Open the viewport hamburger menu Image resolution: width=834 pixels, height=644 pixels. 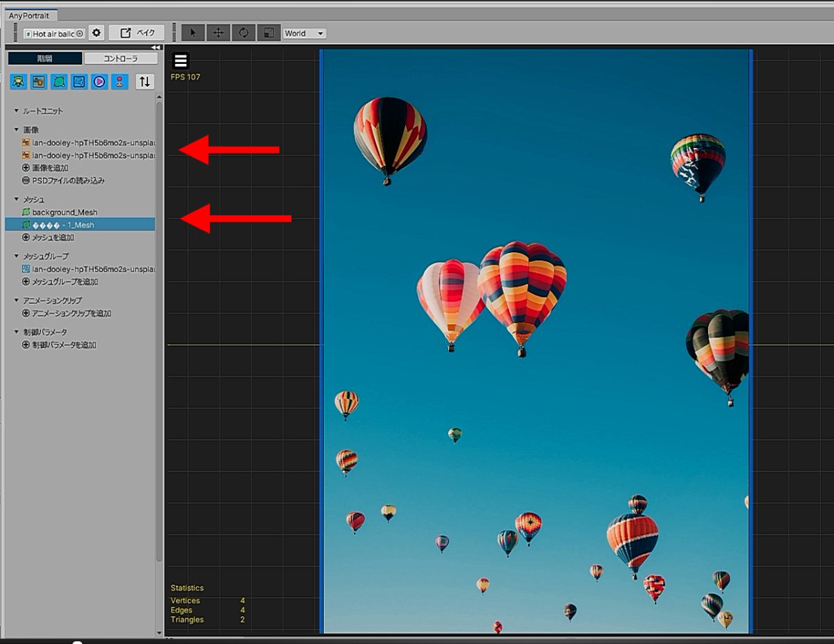pyautogui.click(x=181, y=61)
